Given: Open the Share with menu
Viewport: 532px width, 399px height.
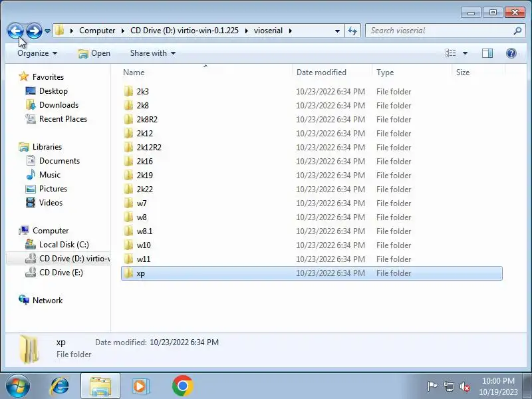Looking at the screenshot, I should coord(153,53).
